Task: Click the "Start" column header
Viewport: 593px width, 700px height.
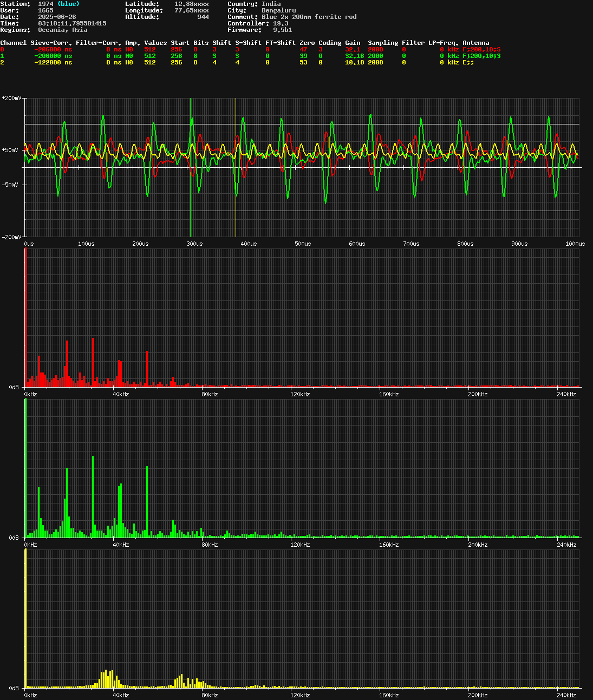Action: pos(180,43)
